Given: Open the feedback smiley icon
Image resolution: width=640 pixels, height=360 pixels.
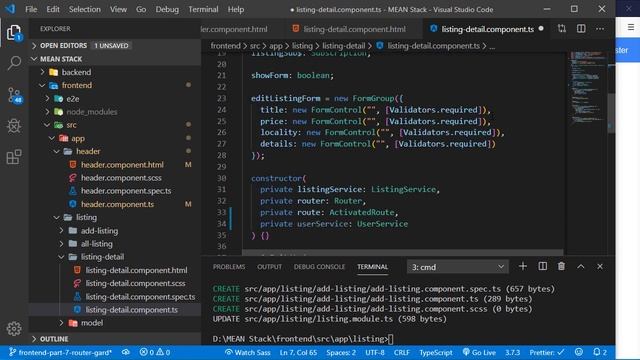Looking at the screenshot, I should [579, 352].
